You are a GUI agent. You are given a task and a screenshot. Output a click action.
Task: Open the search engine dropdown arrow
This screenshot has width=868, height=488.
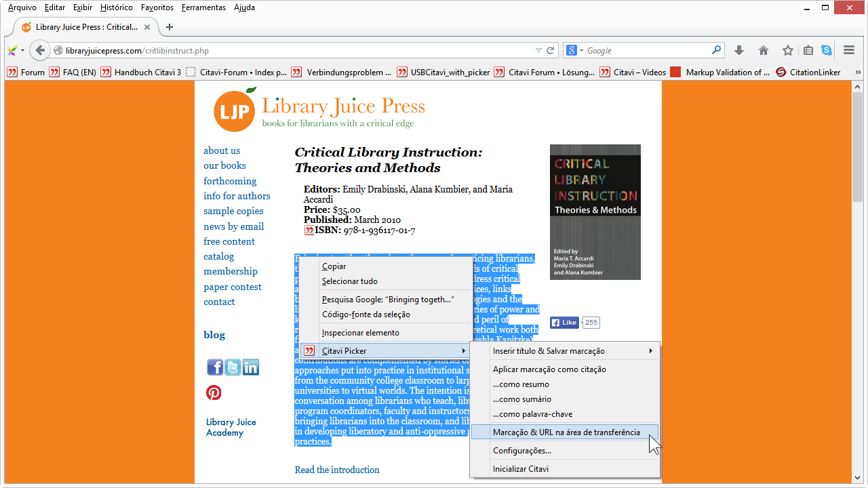click(581, 51)
